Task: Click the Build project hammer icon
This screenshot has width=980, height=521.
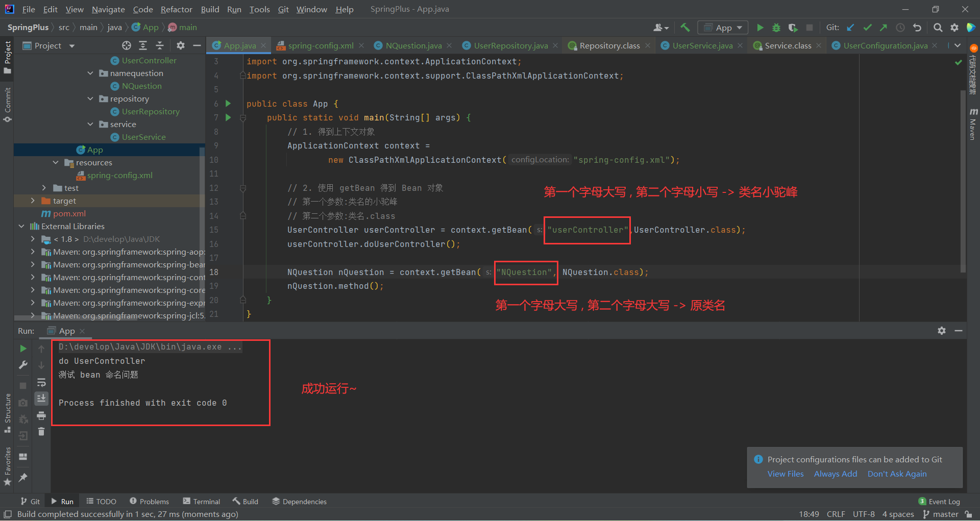Action: [x=685, y=28]
